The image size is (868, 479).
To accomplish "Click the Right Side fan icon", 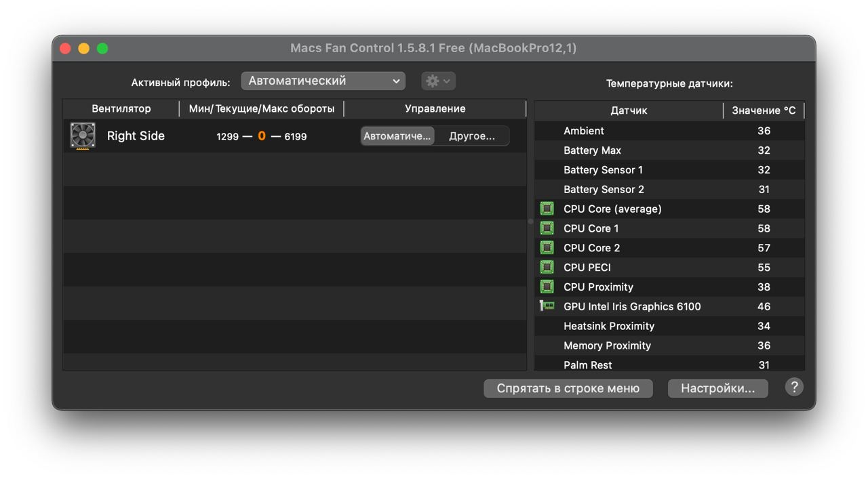I will 83,136.
